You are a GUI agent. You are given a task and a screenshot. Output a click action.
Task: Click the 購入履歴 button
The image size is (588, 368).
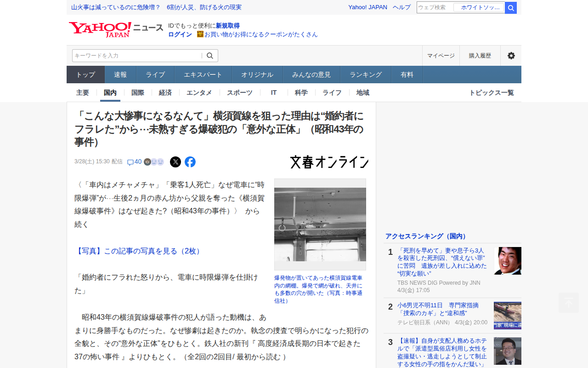coord(480,56)
